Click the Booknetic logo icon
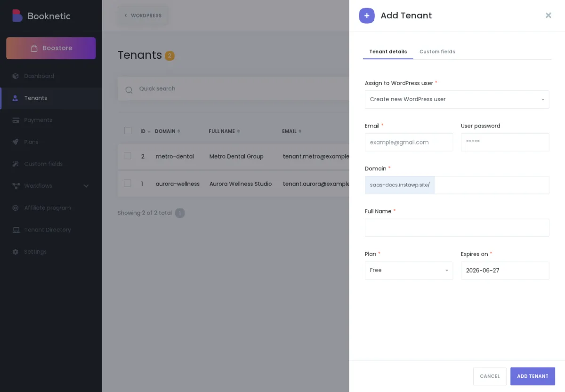 [17, 16]
